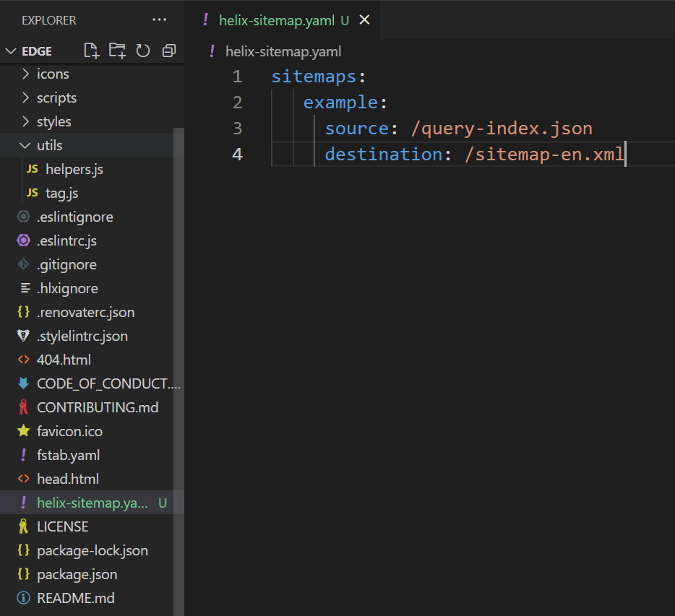Click the New Folder icon in Explorer
Viewport: 675px width, 616px height.
(x=116, y=51)
